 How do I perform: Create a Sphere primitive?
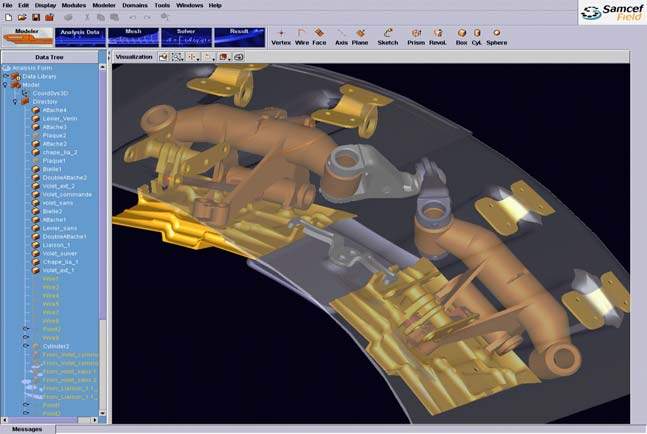pos(496,37)
